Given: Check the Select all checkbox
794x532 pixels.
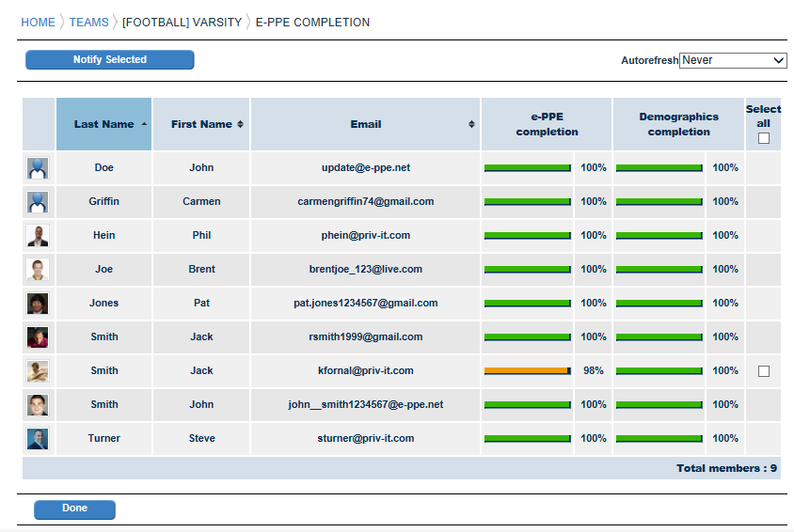Looking at the screenshot, I should 764,138.
